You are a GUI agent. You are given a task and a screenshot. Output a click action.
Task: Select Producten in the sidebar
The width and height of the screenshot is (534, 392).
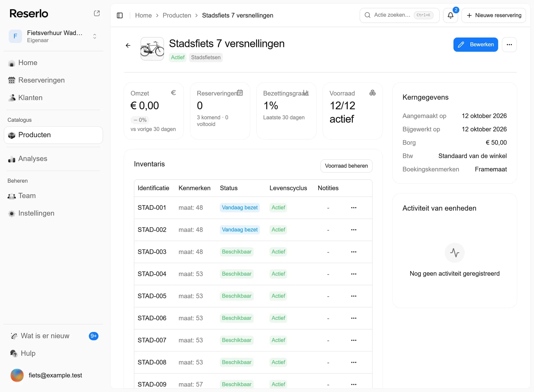tap(53, 135)
